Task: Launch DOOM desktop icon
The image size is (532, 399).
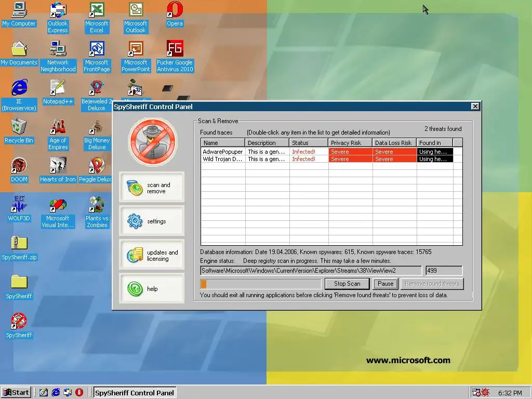Action: (19, 170)
